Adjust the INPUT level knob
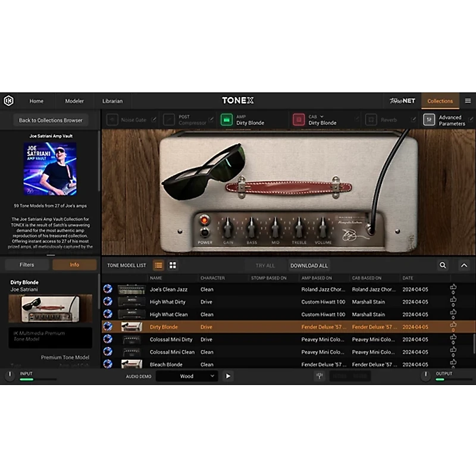Image resolution: width=476 pixels, height=476 pixels. pyautogui.click(x=10, y=375)
